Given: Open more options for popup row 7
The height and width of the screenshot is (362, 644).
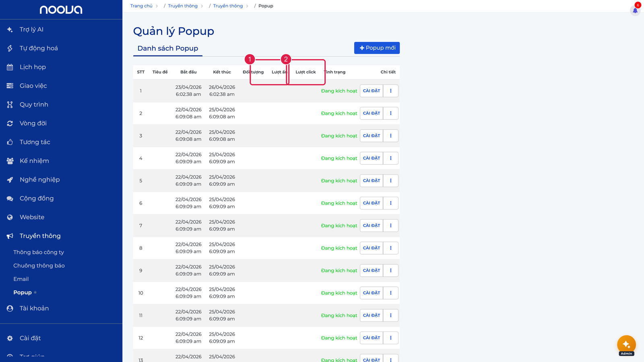Looking at the screenshot, I should 391,226.
